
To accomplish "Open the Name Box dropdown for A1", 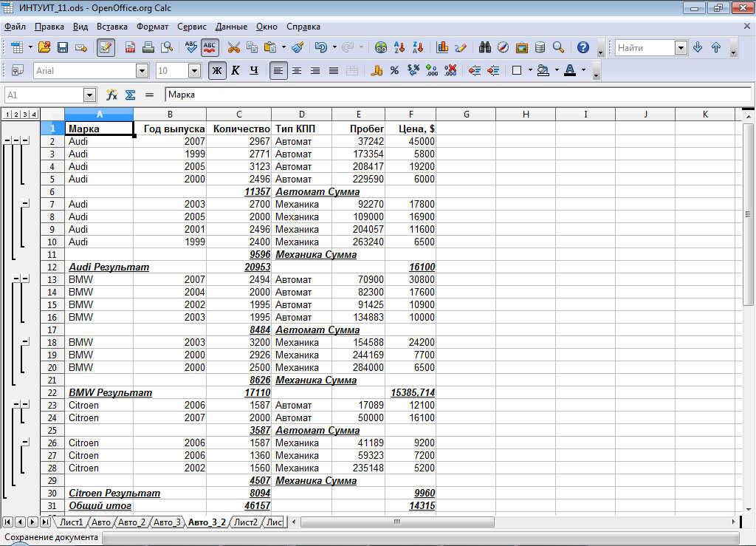I will [89, 95].
